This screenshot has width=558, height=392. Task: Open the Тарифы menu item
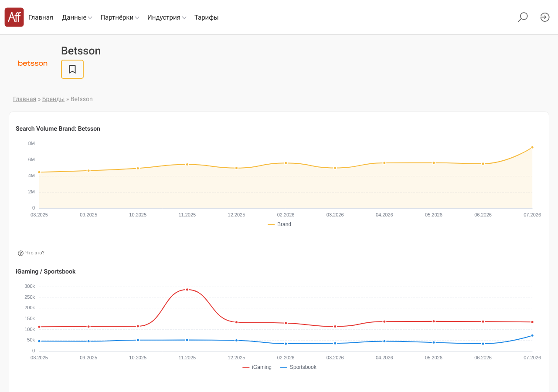click(x=207, y=17)
